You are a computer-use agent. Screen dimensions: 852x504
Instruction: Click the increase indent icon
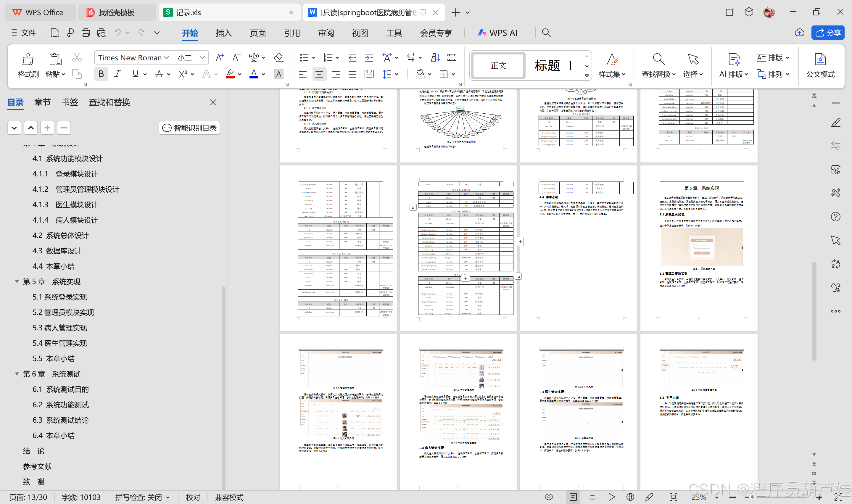(369, 57)
